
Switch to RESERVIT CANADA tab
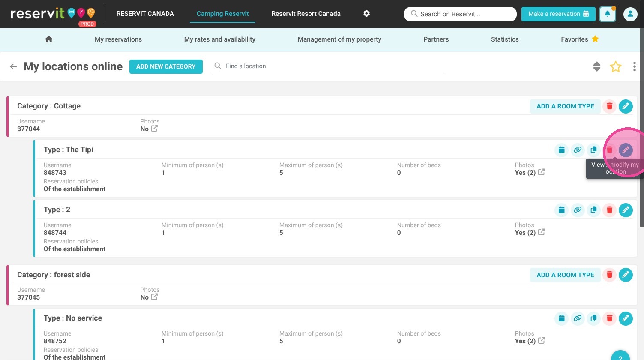[145, 14]
